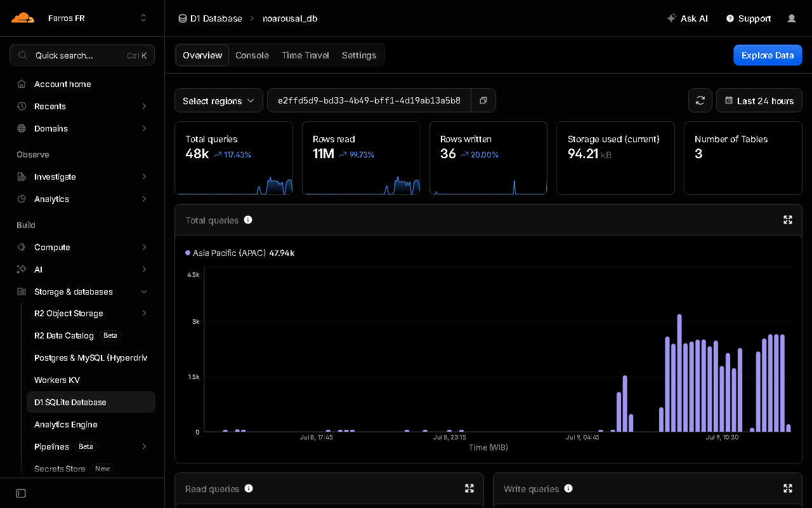The image size is (812, 508).
Task: Switch to the Settings tab
Action: [x=359, y=55]
